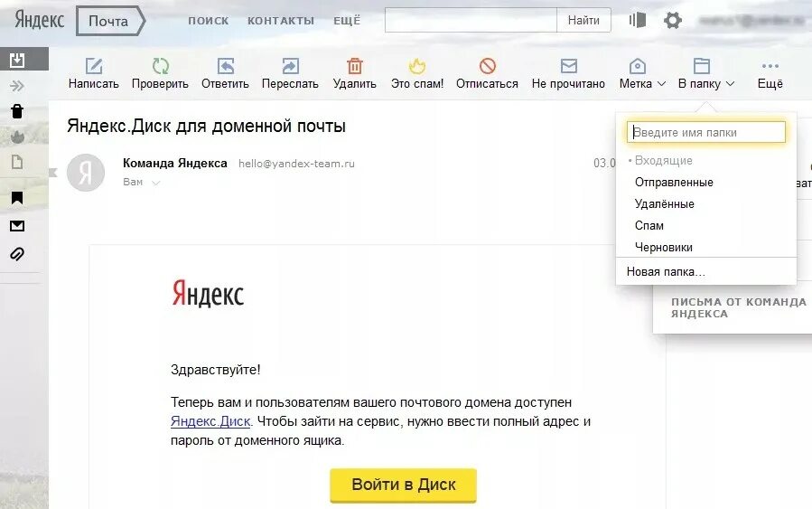Click the ПИСЬМА ОТ КОМАНДА ЯНДЕКСА heading
Image resolution: width=812 pixels, height=509 pixels.
click(739, 308)
